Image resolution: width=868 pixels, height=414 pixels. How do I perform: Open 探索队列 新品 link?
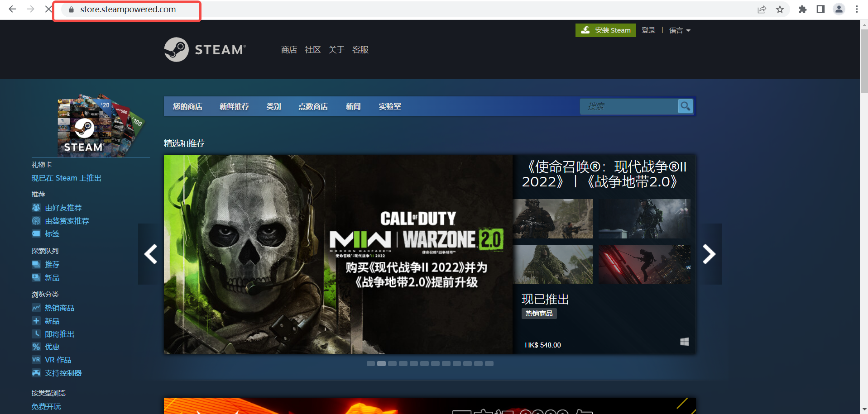pyautogui.click(x=52, y=277)
